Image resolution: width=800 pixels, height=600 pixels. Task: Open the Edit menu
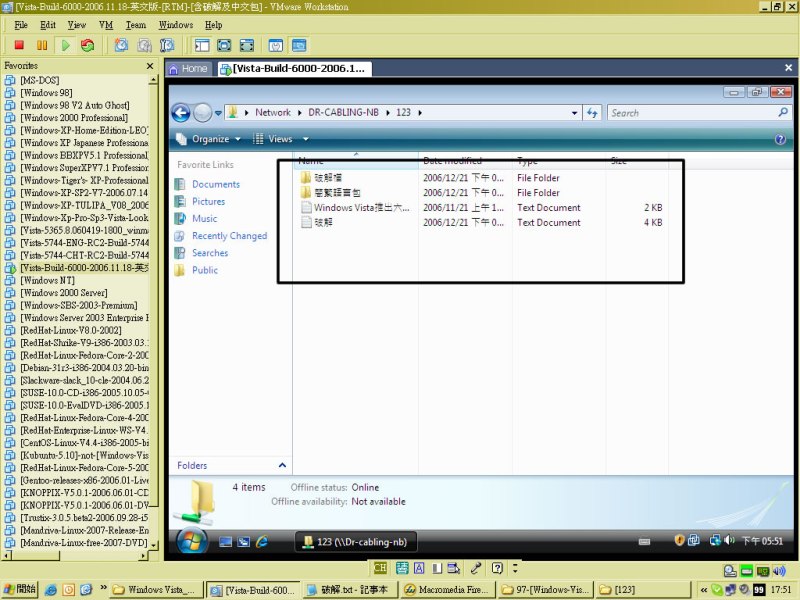(48, 25)
